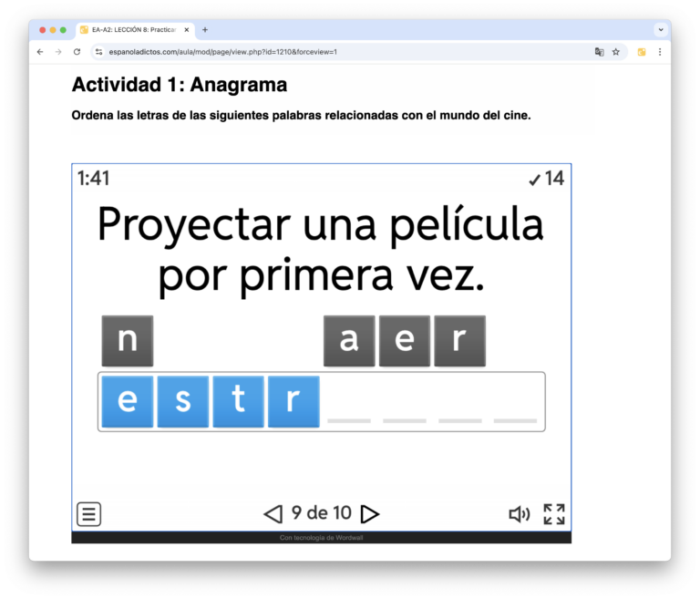Click the browser forward arrow
This screenshot has width=700, height=599.
58,52
